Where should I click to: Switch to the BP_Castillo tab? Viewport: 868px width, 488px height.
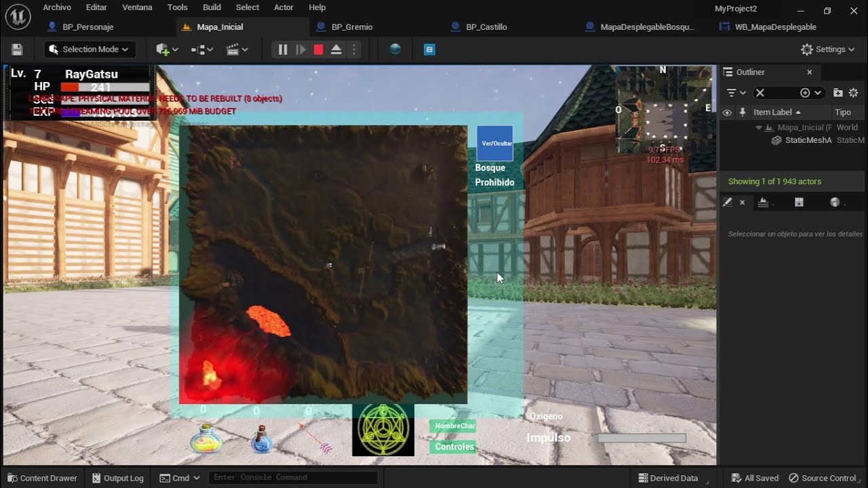pyautogui.click(x=486, y=27)
